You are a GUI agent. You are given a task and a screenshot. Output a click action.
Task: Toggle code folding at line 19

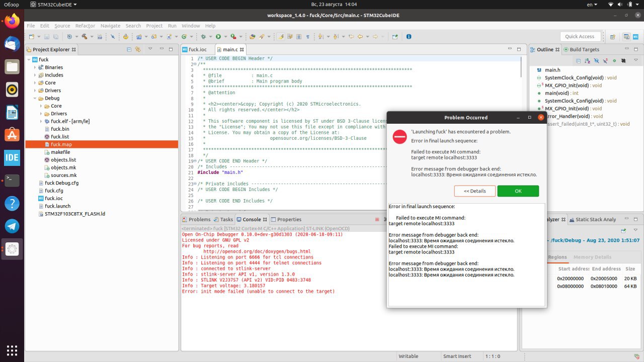[x=195, y=161]
